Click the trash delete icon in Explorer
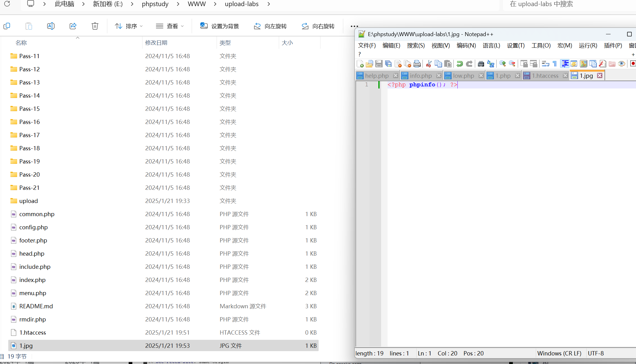Image resolution: width=636 pixels, height=364 pixels. 95,26
